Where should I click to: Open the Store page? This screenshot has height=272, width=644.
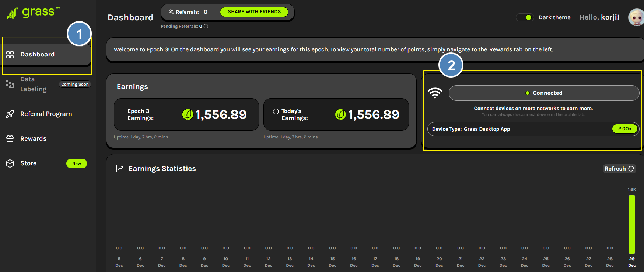tap(28, 163)
